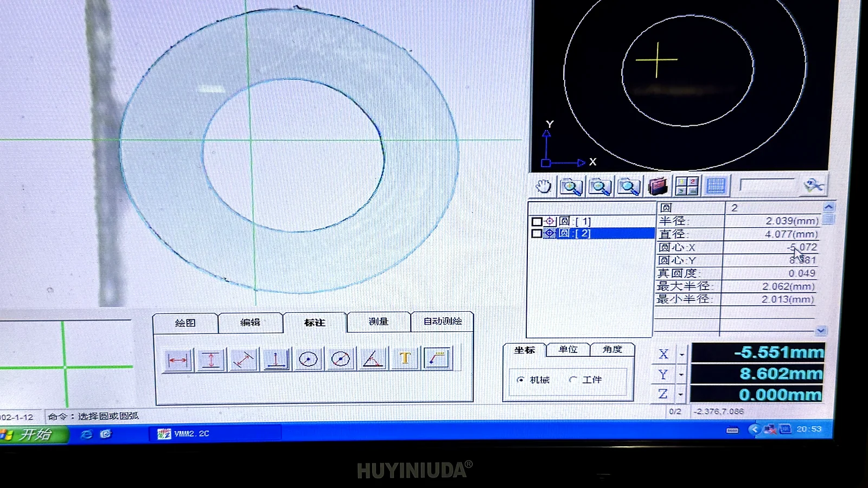Screen dimensions: 868x488
Task: Select the yellow T text annotation tool
Action: point(405,358)
